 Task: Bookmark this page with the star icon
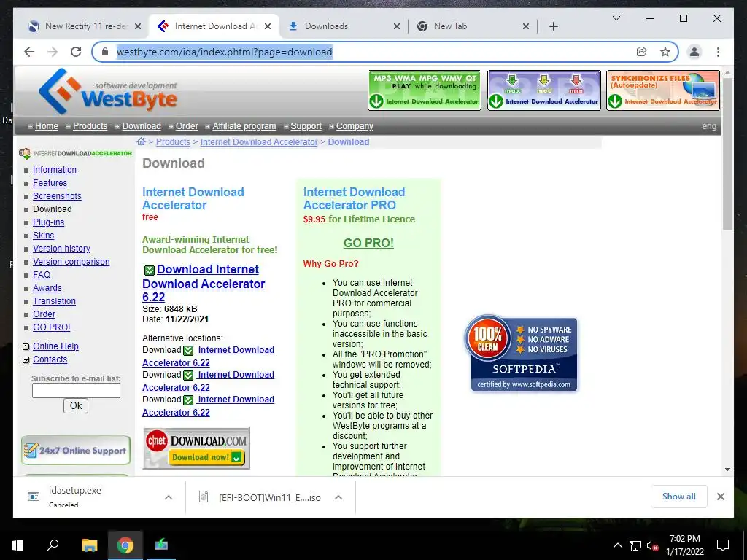coord(665,52)
